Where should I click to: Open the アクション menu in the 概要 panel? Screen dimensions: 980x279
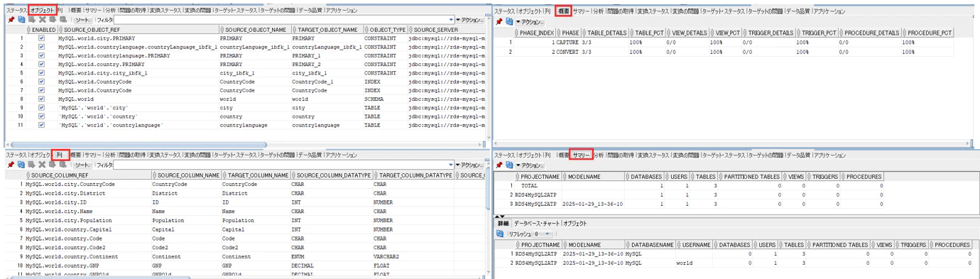tap(530, 22)
